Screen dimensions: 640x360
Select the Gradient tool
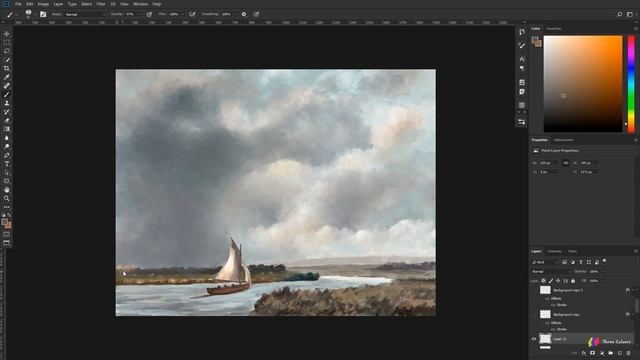pos(7,129)
